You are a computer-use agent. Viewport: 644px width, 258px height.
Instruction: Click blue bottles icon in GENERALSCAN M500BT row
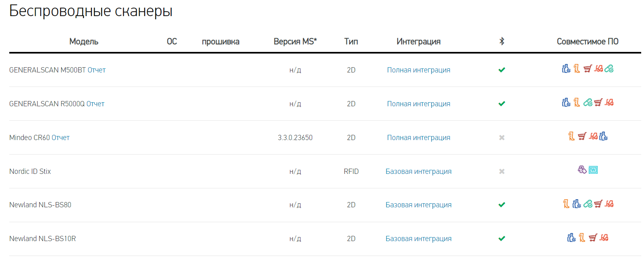566,69
